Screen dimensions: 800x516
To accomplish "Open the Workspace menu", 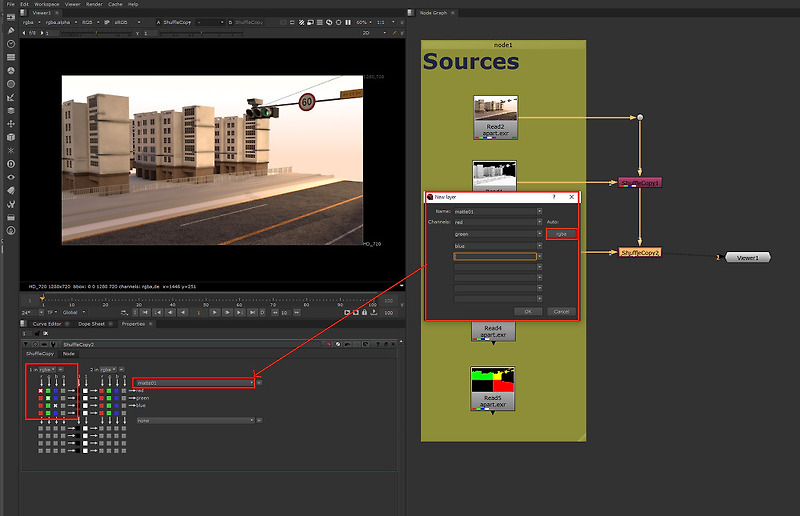I will pos(46,4).
